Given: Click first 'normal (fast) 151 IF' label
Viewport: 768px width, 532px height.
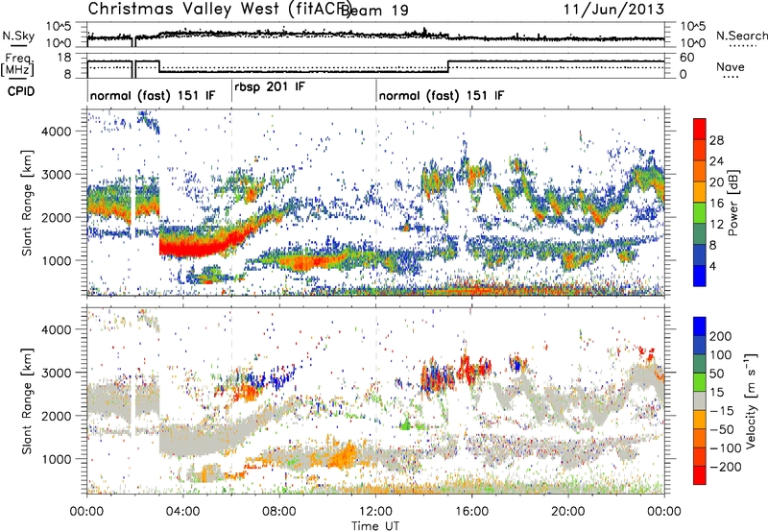Looking at the screenshot, I should pos(153,95).
